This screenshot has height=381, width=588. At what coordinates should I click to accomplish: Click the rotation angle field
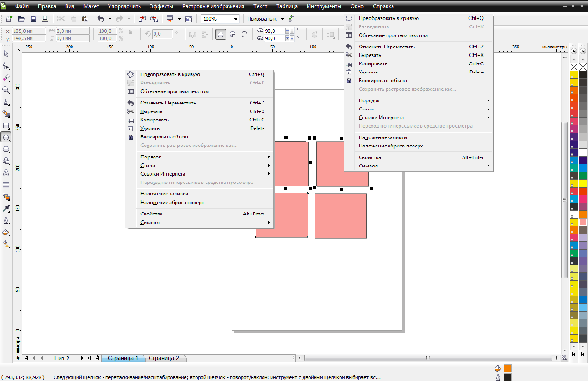click(163, 34)
